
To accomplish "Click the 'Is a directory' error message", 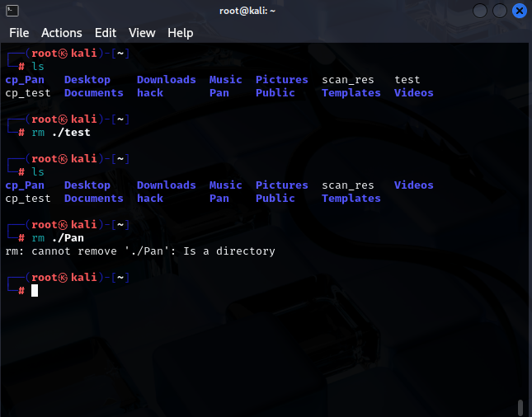I will pyautogui.click(x=229, y=251).
